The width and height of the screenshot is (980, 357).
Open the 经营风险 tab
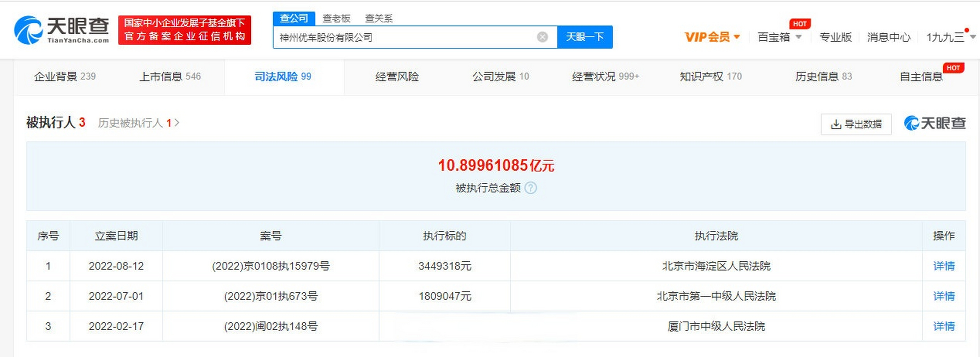coord(397,77)
